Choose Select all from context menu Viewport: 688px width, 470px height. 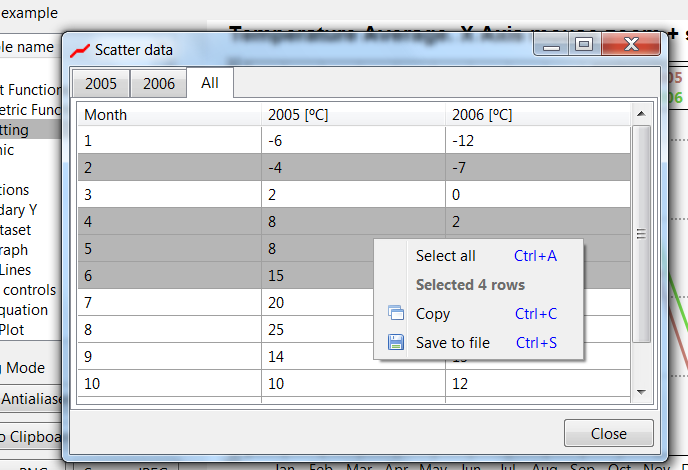tap(445, 256)
